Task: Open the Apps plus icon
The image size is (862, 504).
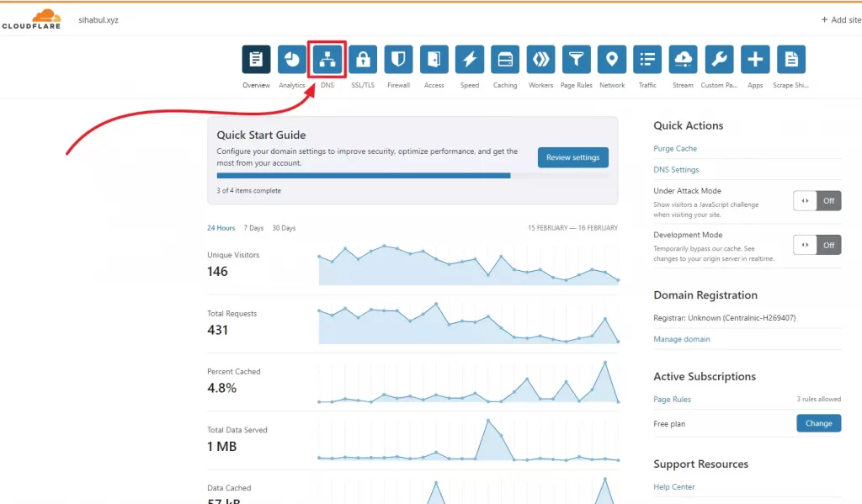Action: [x=755, y=60]
